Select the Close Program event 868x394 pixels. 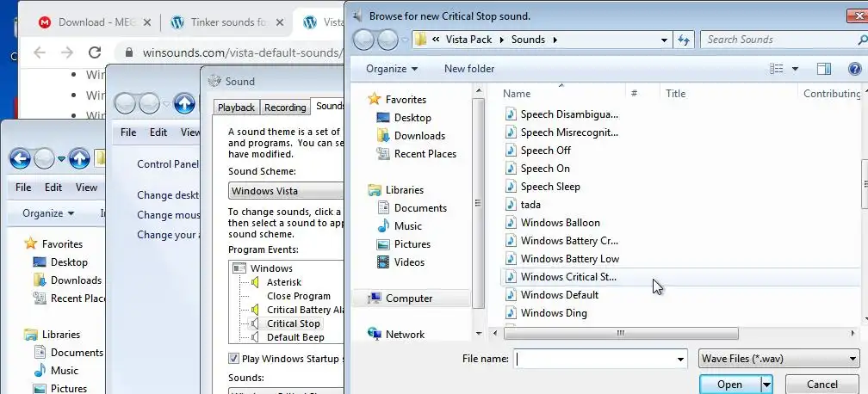pyautogui.click(x=298, y=296)
